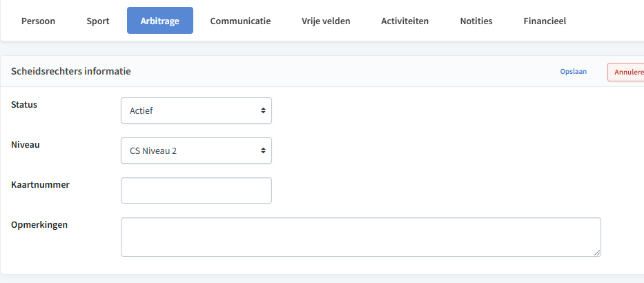Click the Scheidsrechters informatie section header
The width and height of the screenshot is (644, 283).
pyautogui.click(x=71, y=72)
